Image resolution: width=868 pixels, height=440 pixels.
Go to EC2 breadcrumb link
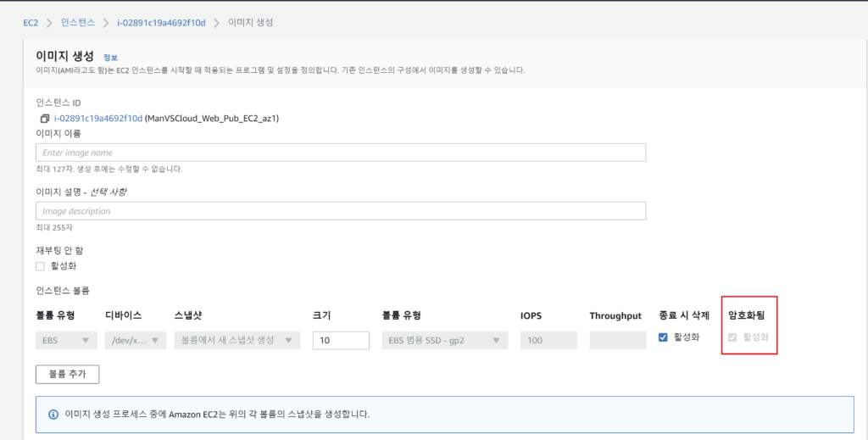(x=31, y=21)
